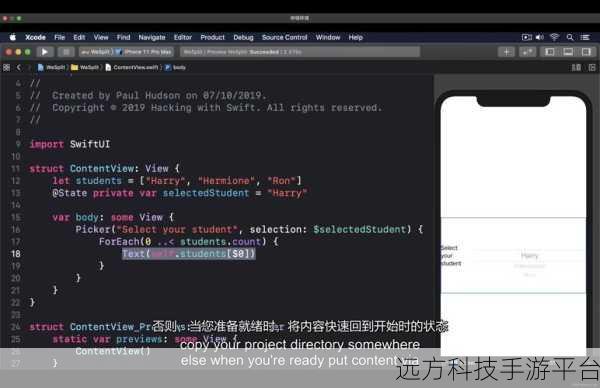Select WeSplit folder in jump bar

(85, 68)
